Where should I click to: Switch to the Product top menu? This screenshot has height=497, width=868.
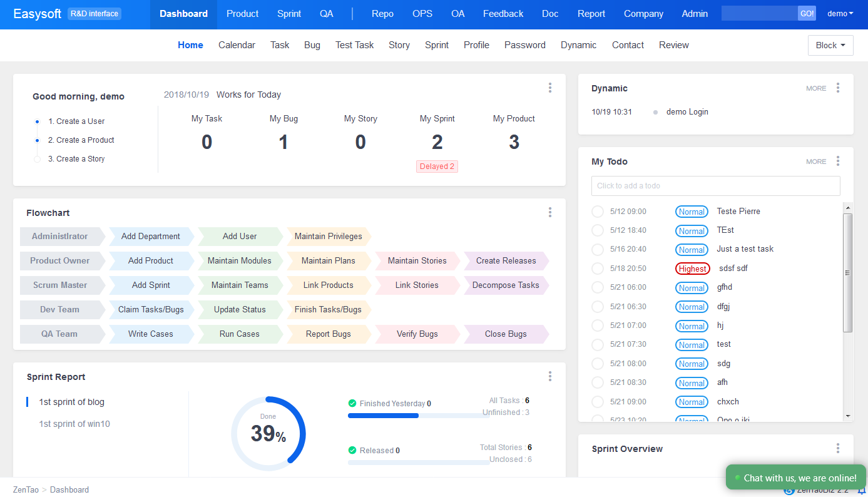pos(242,14)
